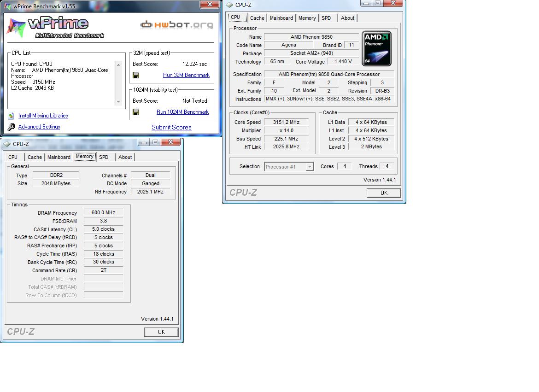Click the Package Socket AM2+ (940) value
The image size is (539, 392).
click(x=311, y=53)
